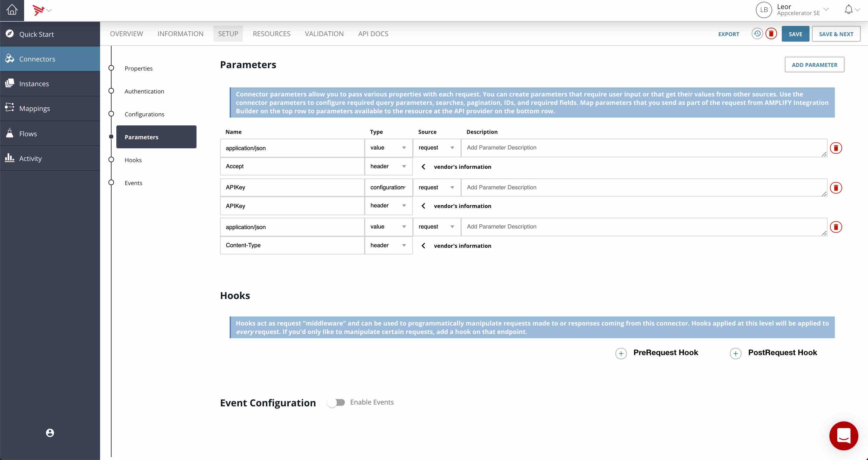868x460 pixels.
Task: Click description field of APIKey parameter
Action: click(x=644, y=187)
